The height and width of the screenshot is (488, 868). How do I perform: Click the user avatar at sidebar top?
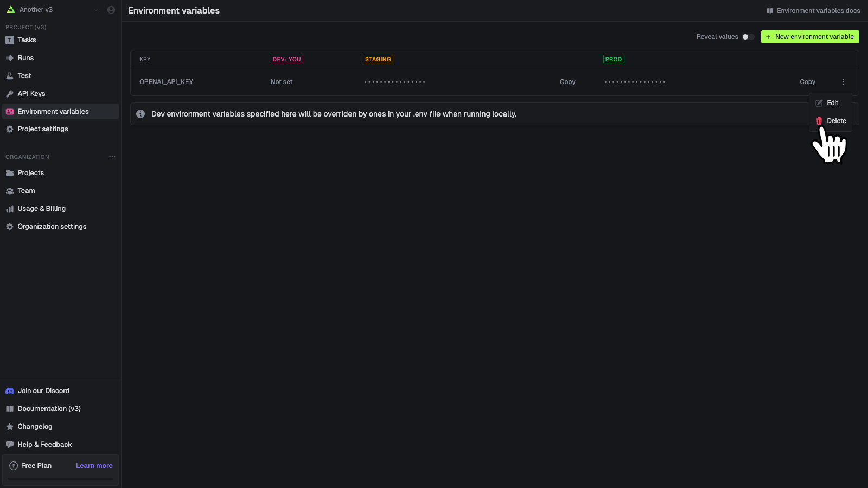[x=111, y=9]
